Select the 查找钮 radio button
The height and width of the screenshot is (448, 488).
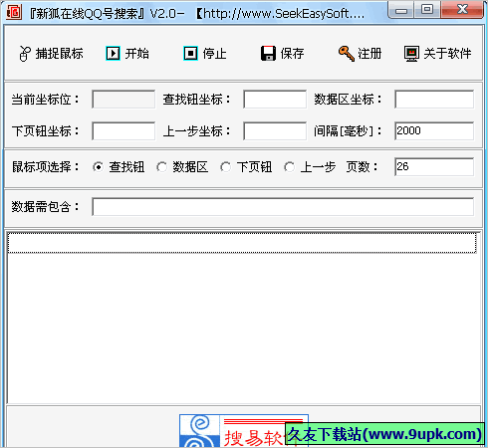pyautogui.click(x=98, y=167)
